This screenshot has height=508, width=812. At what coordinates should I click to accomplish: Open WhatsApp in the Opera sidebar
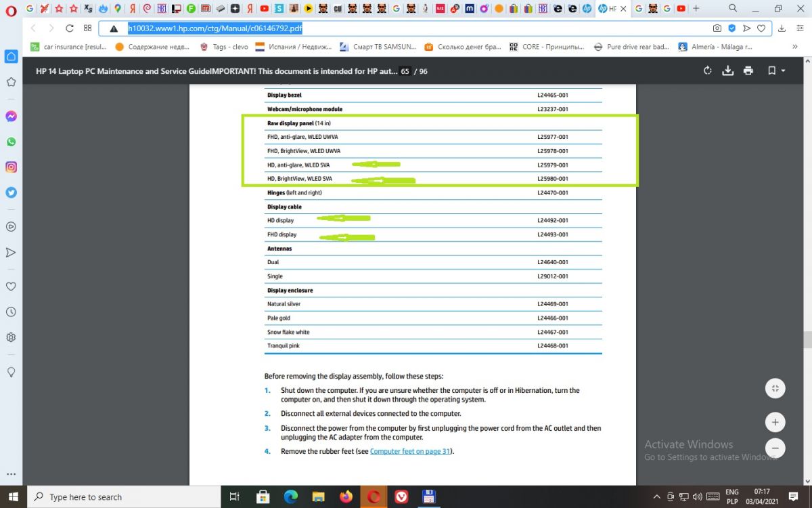pos(11,142)
